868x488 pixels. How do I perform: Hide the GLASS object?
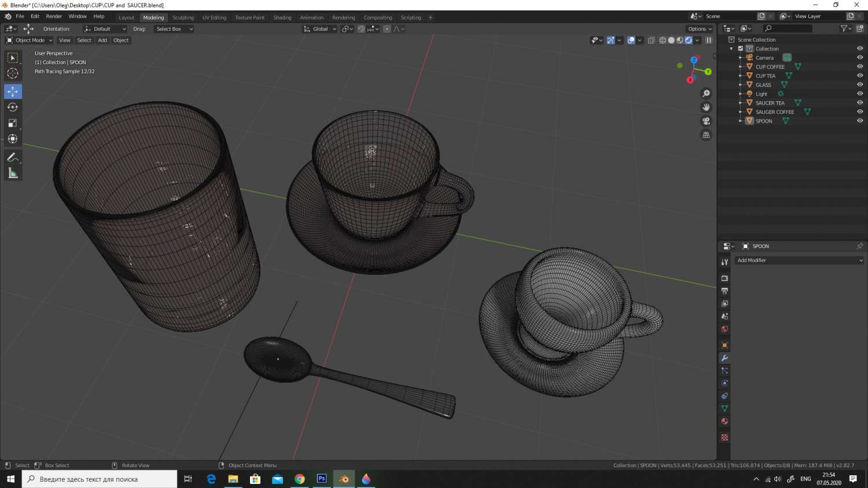click(x=860, y=84)
